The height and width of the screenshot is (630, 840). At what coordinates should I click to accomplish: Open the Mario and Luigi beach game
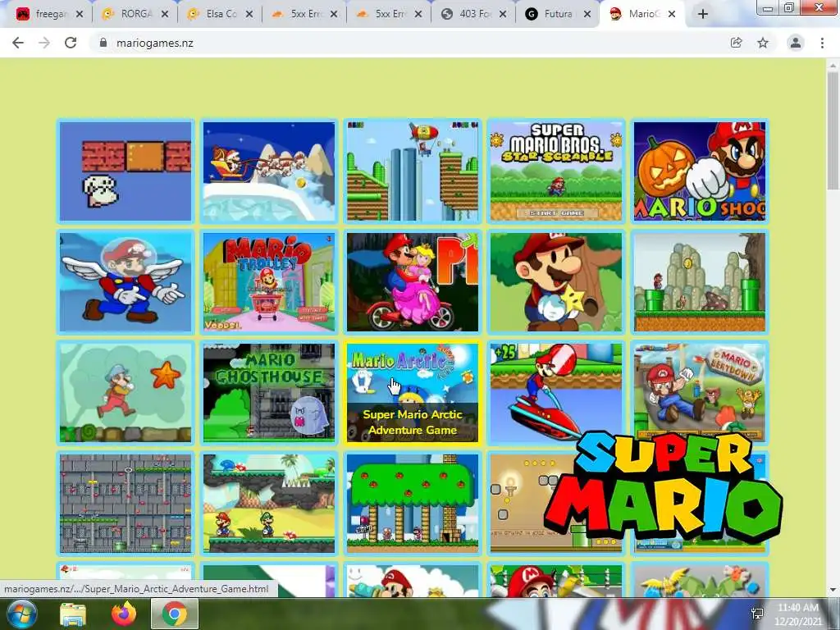[x=269, y=504]
